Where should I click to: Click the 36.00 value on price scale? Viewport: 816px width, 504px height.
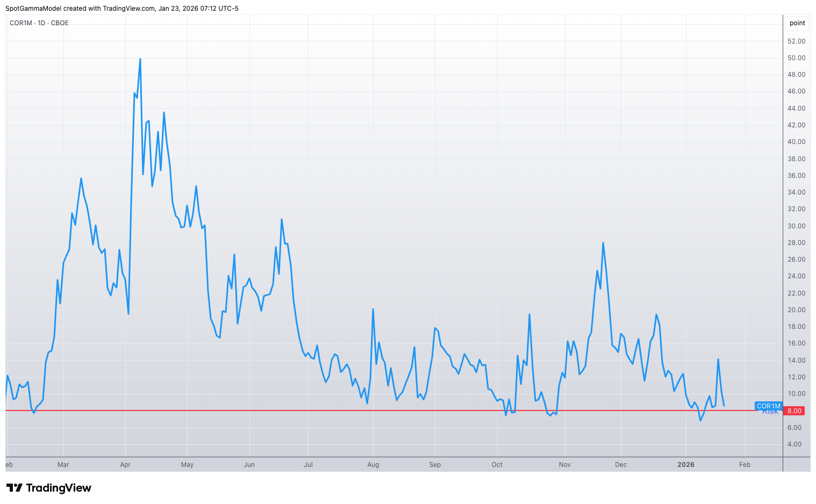click(x=796, y=176)
